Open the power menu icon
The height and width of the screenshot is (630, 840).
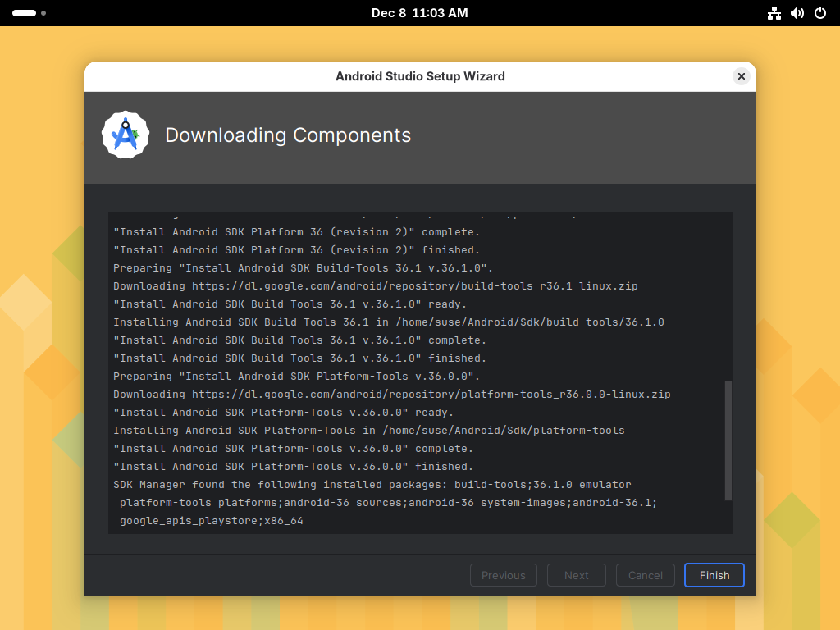(x=819, y=13)
